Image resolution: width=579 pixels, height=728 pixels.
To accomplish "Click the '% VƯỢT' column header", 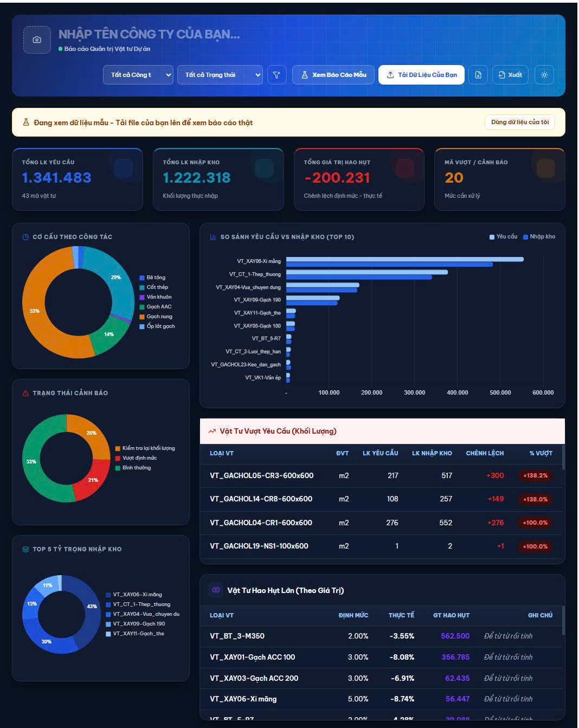I will pos(541,453).
